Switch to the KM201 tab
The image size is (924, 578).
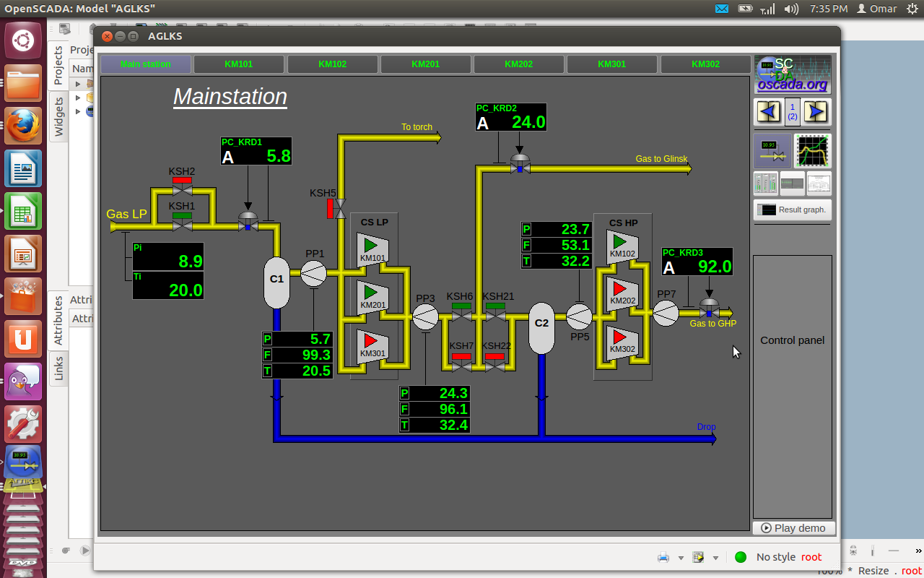(426, 64)
